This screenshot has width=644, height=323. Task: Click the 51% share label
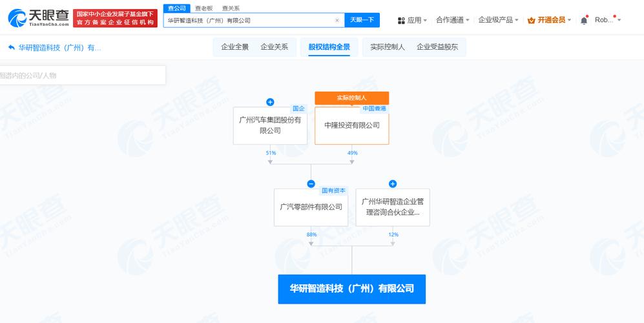point(271,153)
